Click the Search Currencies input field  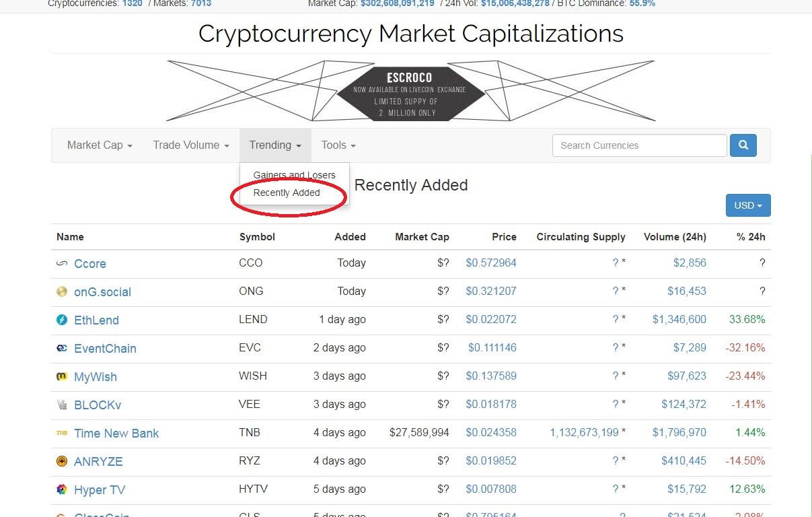(x=639, y=145)
